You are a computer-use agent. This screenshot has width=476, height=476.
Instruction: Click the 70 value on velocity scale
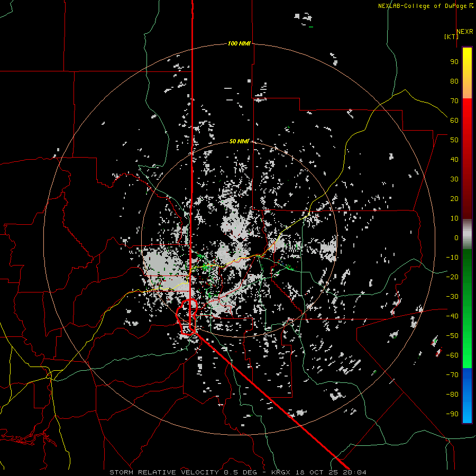point(454,101)
